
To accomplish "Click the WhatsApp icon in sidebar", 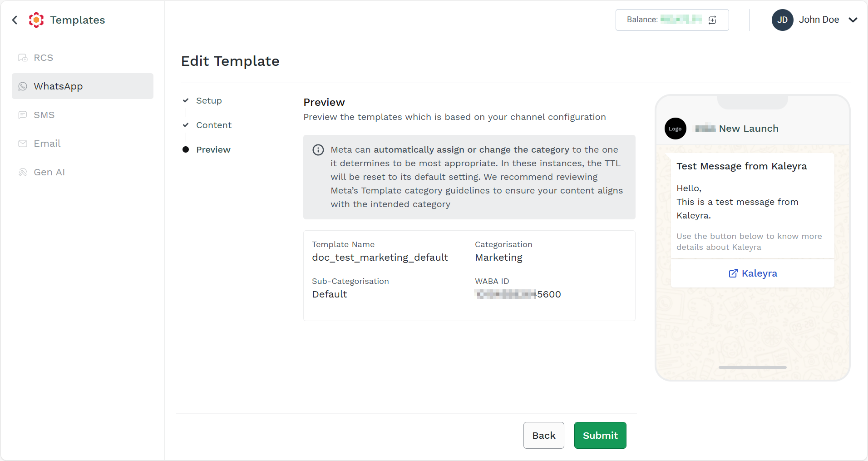I will pyautogui.click(x=23, y=86).
